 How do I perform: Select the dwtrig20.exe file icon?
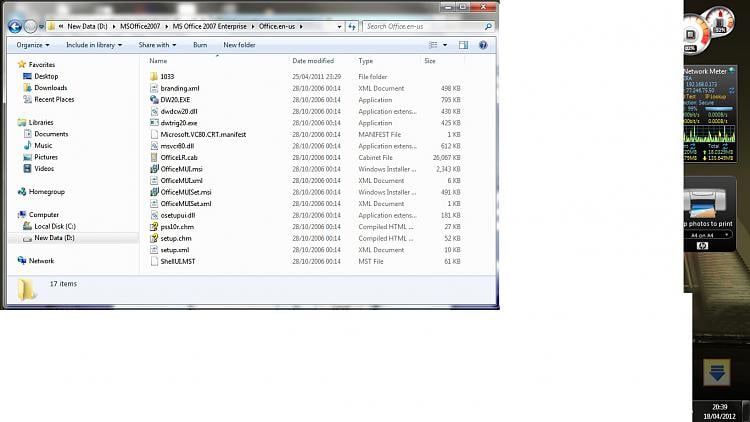coord(154,122)
